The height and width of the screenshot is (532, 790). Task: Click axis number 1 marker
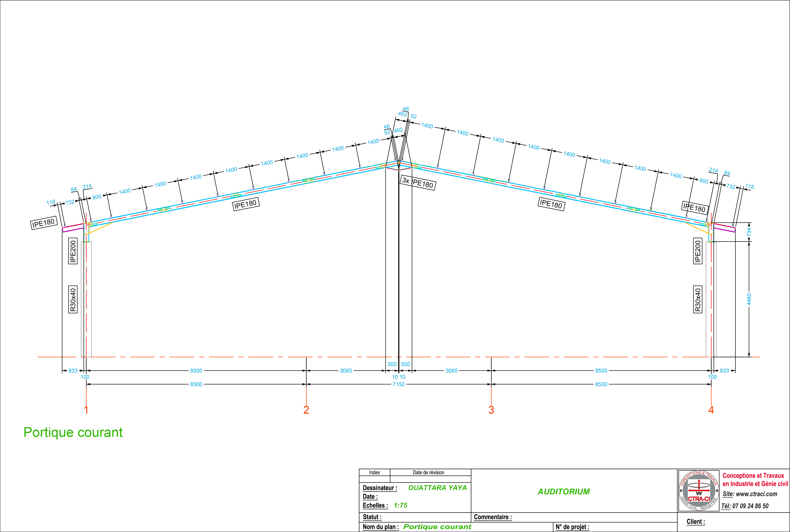point(86,410)
